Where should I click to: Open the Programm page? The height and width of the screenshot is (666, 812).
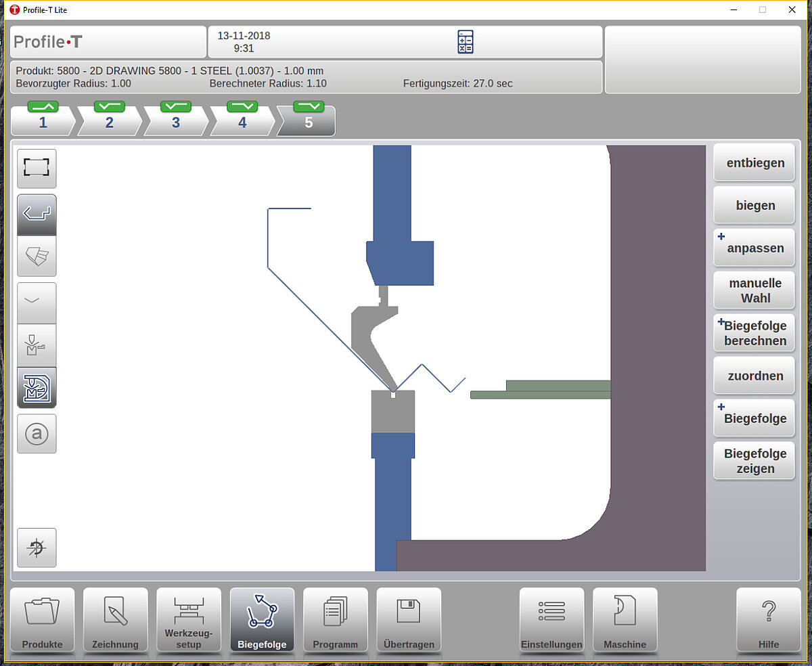pos(335,619)
